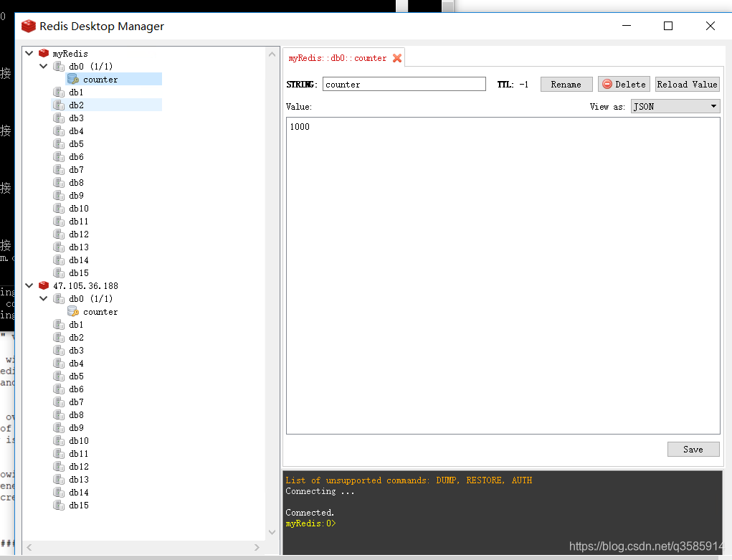Click db9 database icon under myRedis
Image resolution: width=732 pixels, height=560 pixels.
point(59,195)
